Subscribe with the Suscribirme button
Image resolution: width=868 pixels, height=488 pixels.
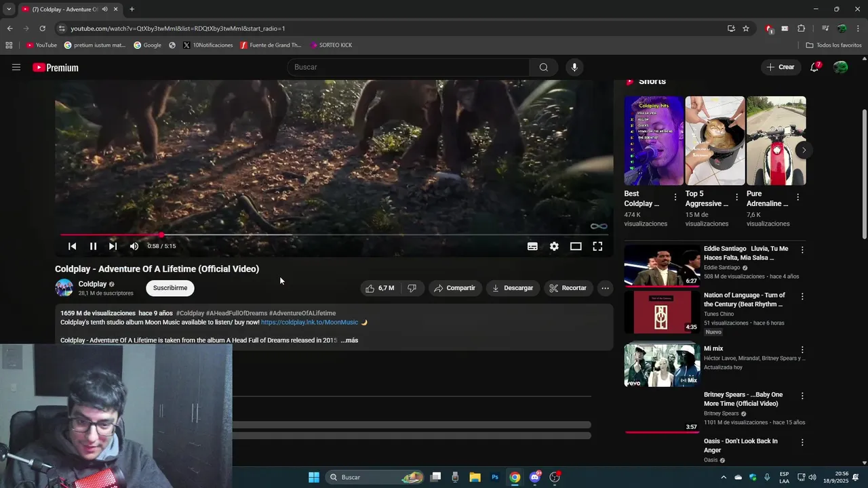tap(170, 288)
